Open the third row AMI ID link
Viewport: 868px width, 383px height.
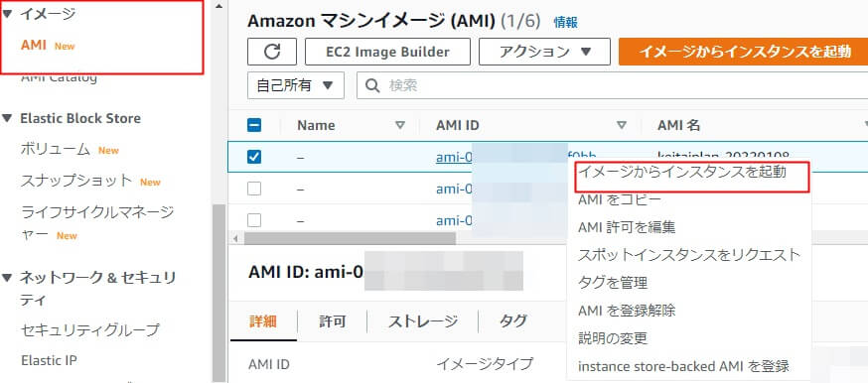coord(455,220)
